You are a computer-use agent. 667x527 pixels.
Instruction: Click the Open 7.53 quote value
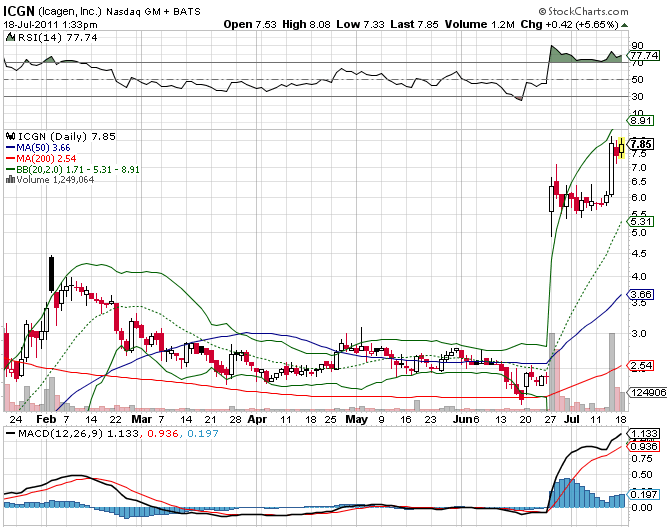point(250,24)
